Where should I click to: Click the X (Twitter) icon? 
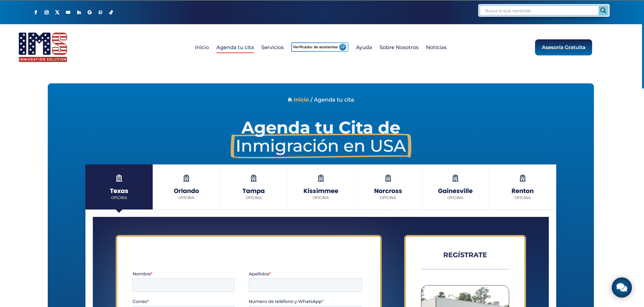coord(57,12)
